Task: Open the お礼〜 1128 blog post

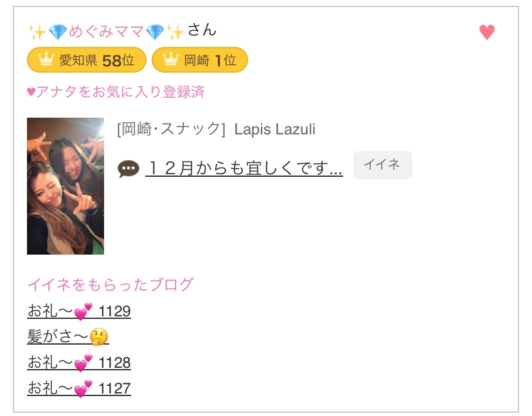Action: click(79, 363)
